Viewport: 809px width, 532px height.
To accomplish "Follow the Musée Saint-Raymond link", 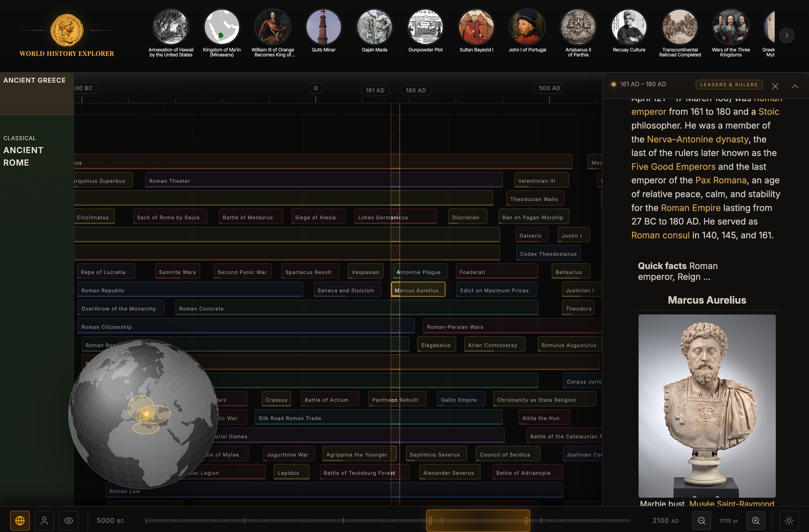I will pos(732,504).
